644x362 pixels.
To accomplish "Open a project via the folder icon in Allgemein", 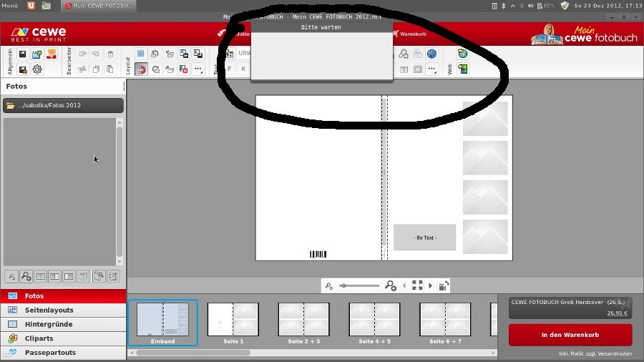I will tap(37, 54).
